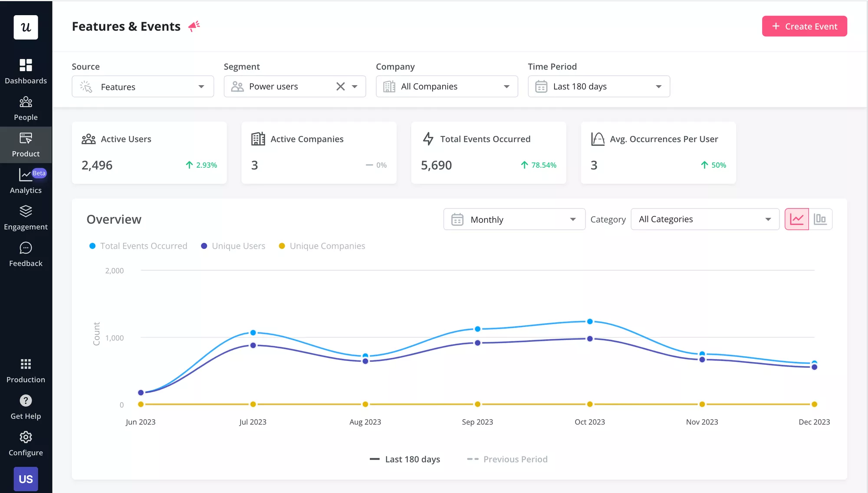Open the Production environment switcher
Image resolution: width=868 pixels, height=493 pixels.
point(26,371)
